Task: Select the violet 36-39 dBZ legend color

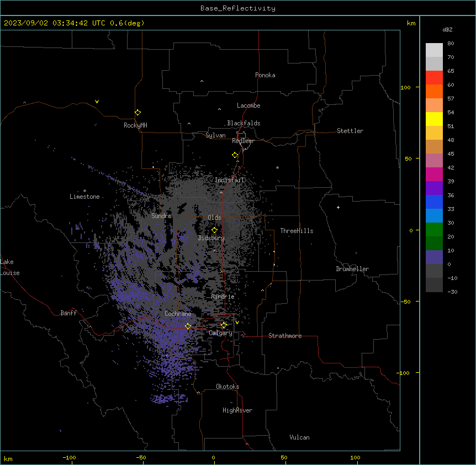Action: [x=434, y=188]
